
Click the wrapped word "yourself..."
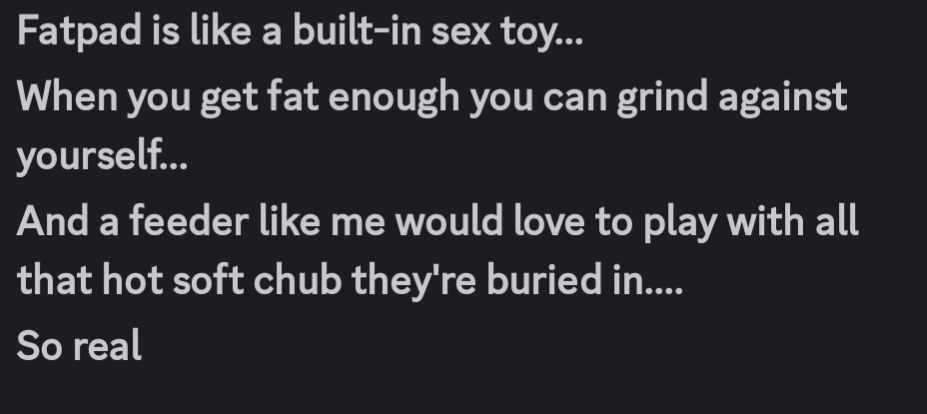(102, 160)
